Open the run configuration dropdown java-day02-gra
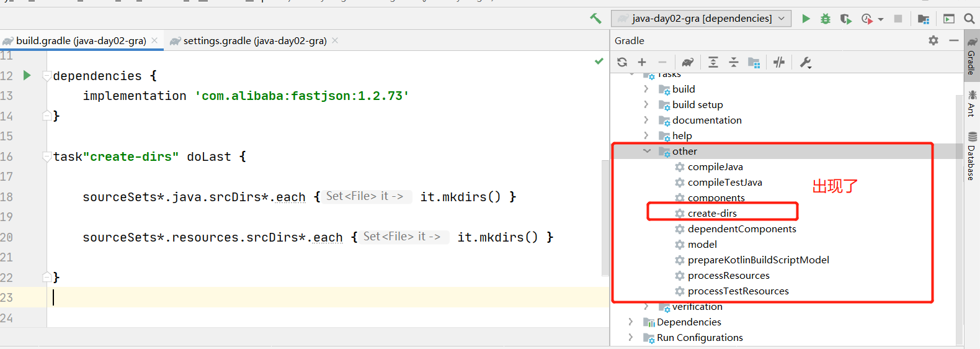Viewport: 980px width, 349px height. click(x=701, y=19)
